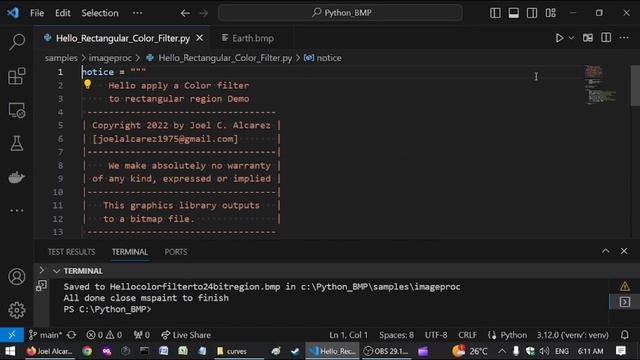Viewport: 640px width, 360px height.
Task: Open the remote window indicator
Action: click(12, 335)
